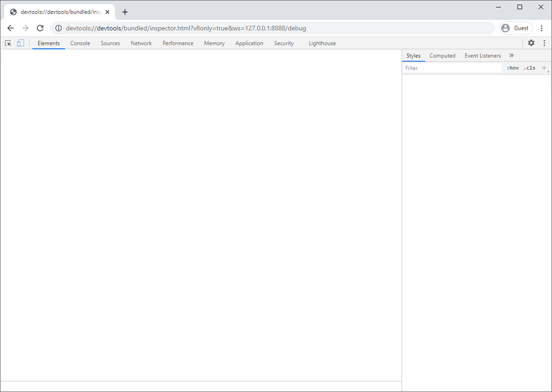
Task: Expand more sidebar tabs chevron
Action: (511, 56)
